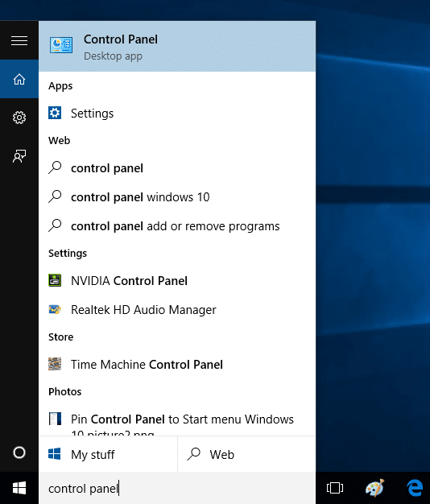Click the Cortana circle icon
The image size is (430, 504).
pos(19,452)
